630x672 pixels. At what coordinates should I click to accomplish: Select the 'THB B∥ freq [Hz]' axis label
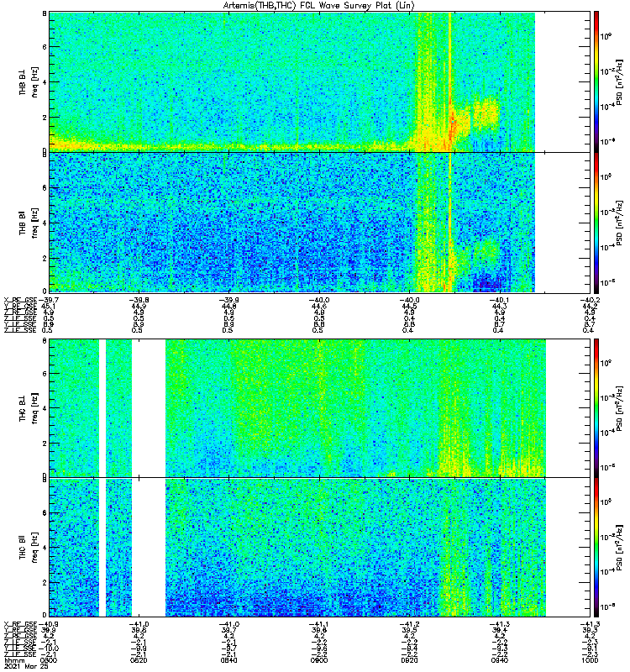[x=29, y=223]
